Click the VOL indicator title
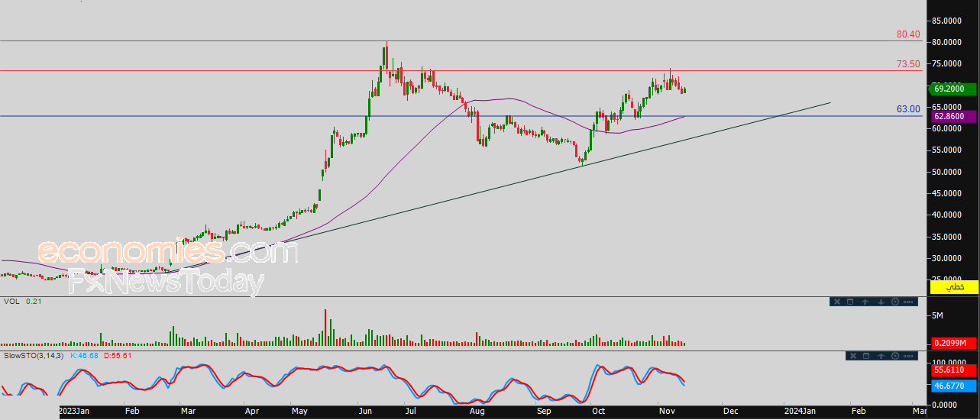980x420 pixels. pos(11,302)
